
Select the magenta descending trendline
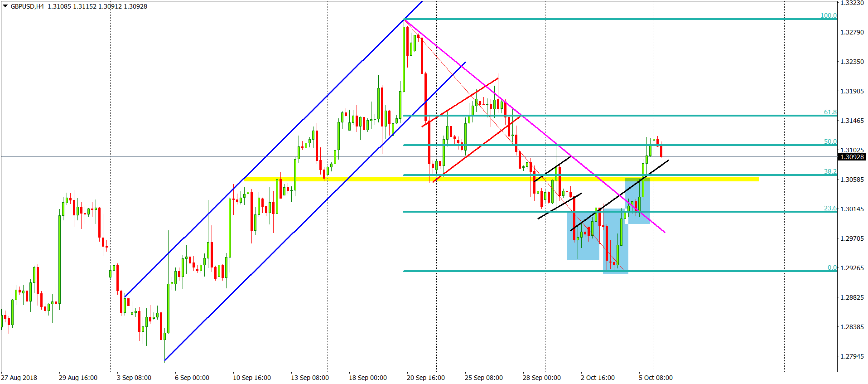coord(535,126)
